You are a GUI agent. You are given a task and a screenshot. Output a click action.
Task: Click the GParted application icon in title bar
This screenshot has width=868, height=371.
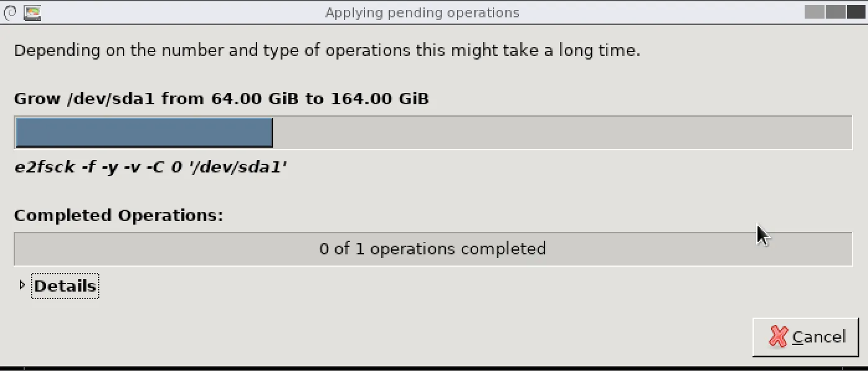(x=32, y=12)
